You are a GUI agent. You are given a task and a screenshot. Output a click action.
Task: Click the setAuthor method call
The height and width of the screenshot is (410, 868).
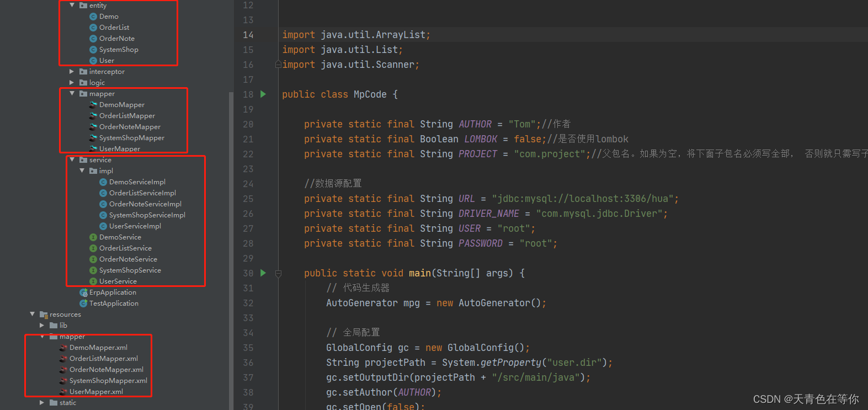coord(367,392)
